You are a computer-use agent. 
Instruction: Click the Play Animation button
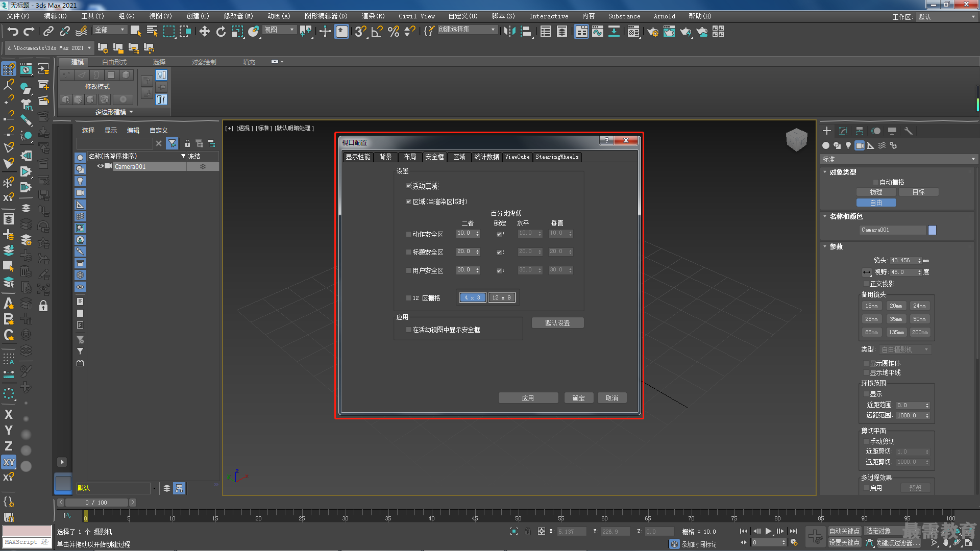pos(768,531)
